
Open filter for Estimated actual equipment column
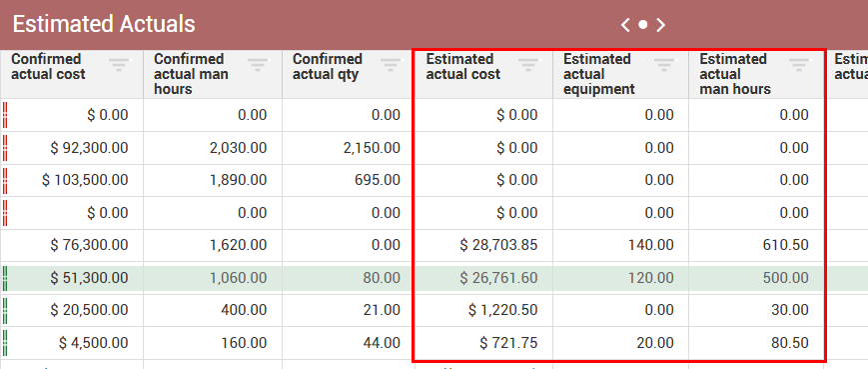[x=664, y=65]
